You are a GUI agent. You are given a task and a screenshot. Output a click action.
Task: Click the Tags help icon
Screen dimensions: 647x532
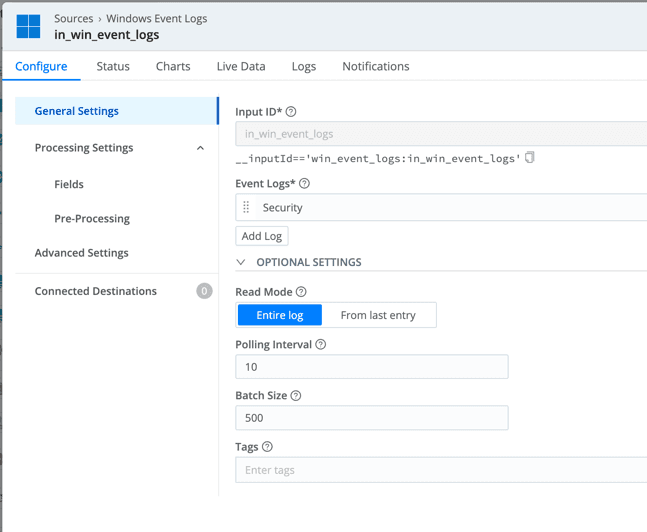tap(267, 447)
